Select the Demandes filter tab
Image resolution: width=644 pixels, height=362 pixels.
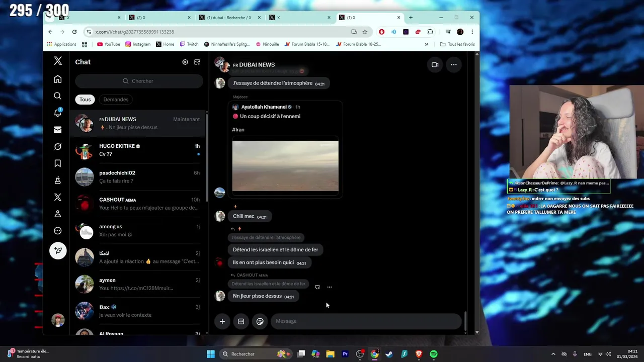116,100
